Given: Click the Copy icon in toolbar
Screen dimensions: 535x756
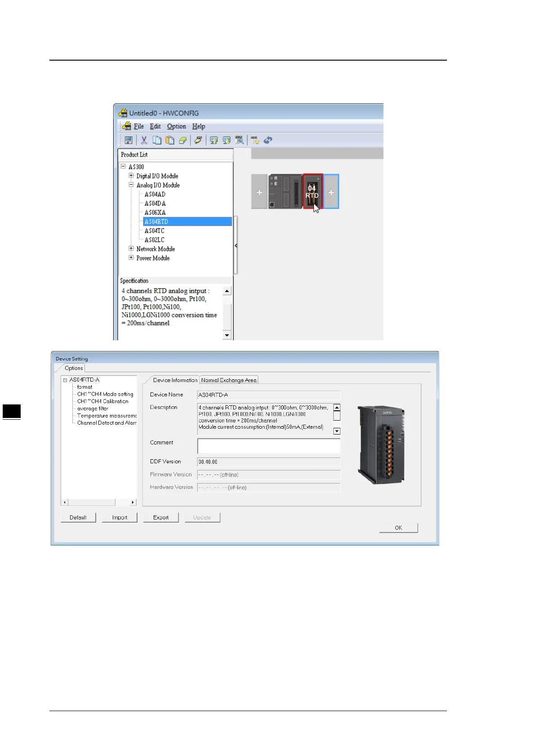Looking at the screenshot, I should click(157, 140).
